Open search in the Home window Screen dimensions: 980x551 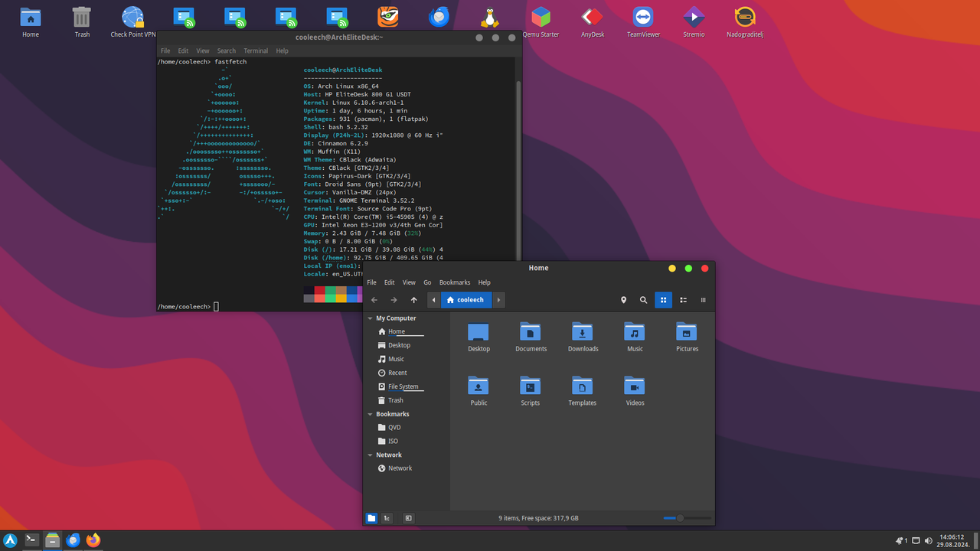(x=643, y=300)
